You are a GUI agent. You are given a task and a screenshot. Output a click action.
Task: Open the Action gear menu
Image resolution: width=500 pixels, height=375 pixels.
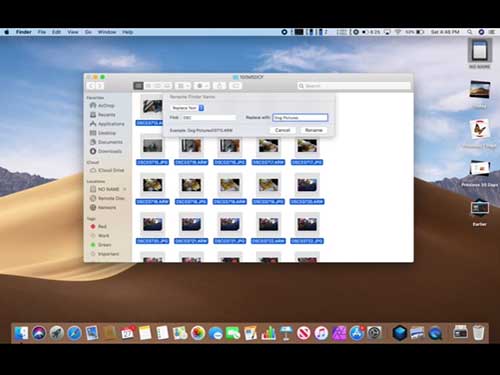[x=202, y=86]
